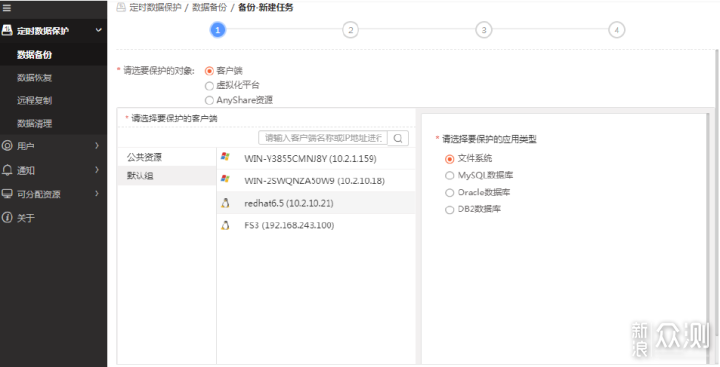Viewport: 720px width, 367px height.
Task: Click Windows icon for WIN-Y3855CMNJ8Y
Action: (225, 157)
